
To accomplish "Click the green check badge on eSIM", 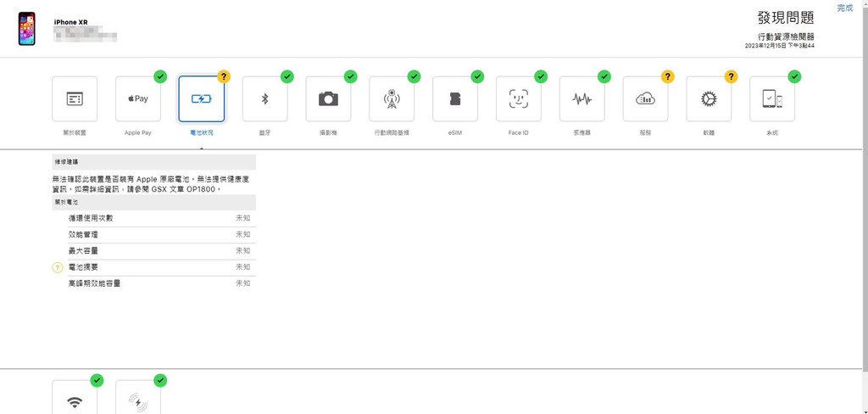I will pos(477,76).
